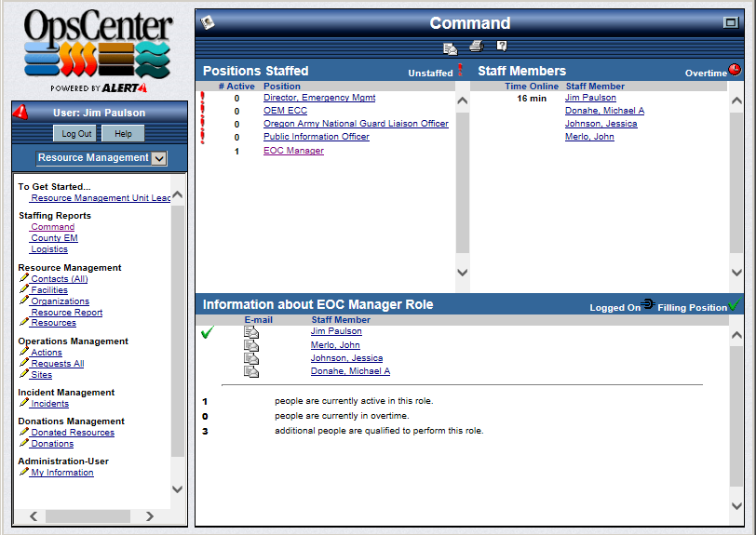Screen dimensions: 756x535
Task: Click the print icon in Command toolbar
Action: (476, 47)
